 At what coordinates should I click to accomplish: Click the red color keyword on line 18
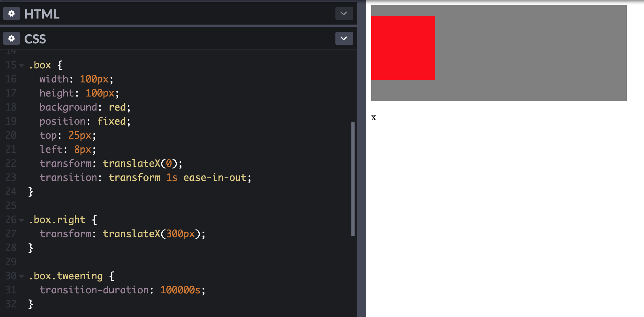[x=117, y=107]
